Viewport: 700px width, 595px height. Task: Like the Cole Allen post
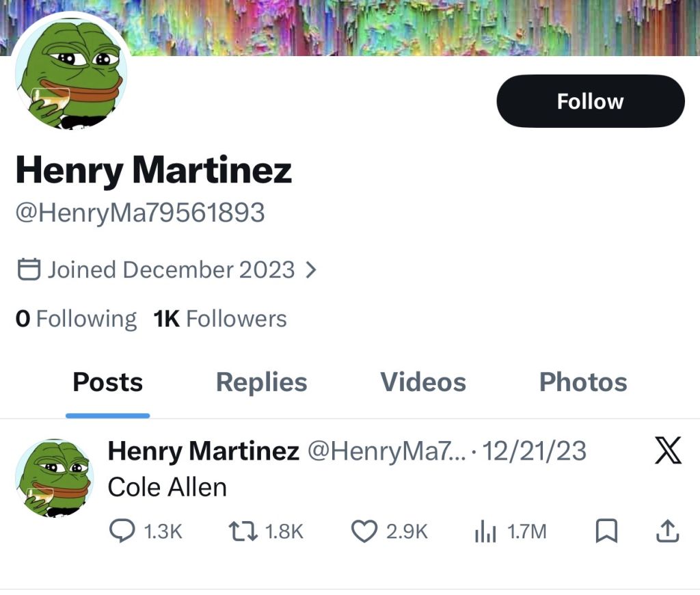pos(364,531)
